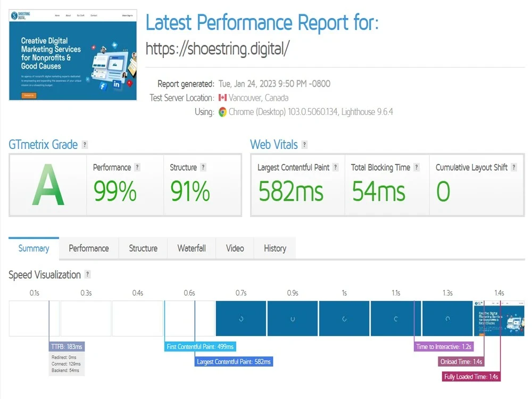Open the Video tab
This screenshot has height=399, width=532.
pos(235,248)
